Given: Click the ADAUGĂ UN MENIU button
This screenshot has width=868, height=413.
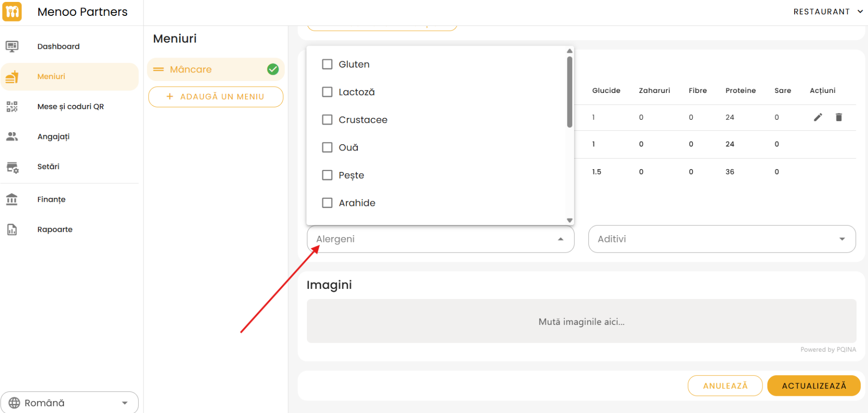Looking at the screenshot, I should 216,97.
